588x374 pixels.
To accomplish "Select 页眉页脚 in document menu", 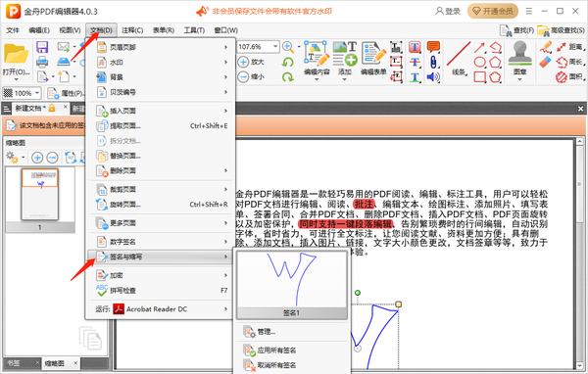I will pos(161,47).
